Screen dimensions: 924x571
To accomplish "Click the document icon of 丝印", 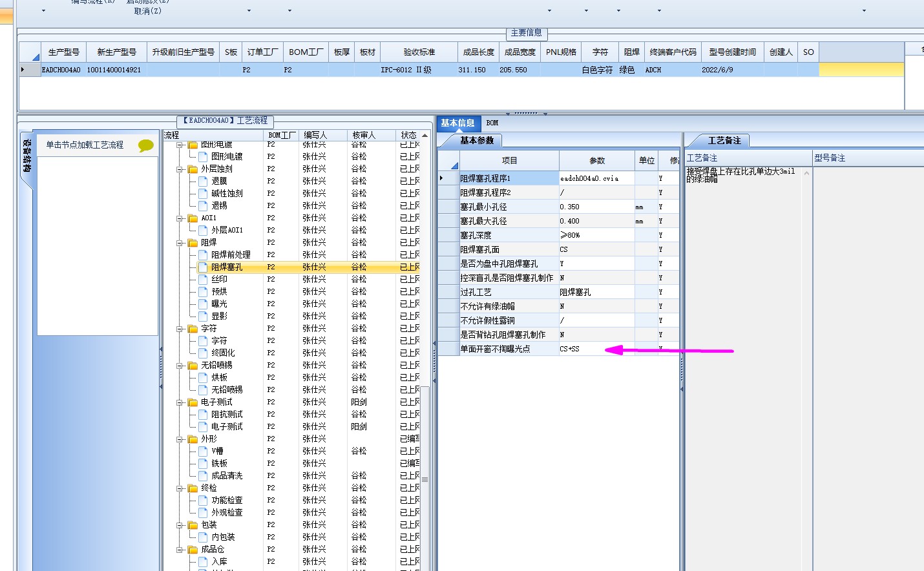I will (x=203, y=280).
